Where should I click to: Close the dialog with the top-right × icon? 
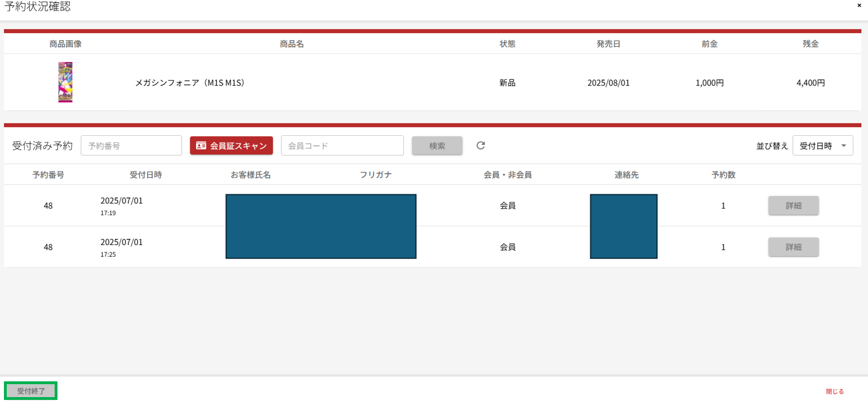[859, 5]
